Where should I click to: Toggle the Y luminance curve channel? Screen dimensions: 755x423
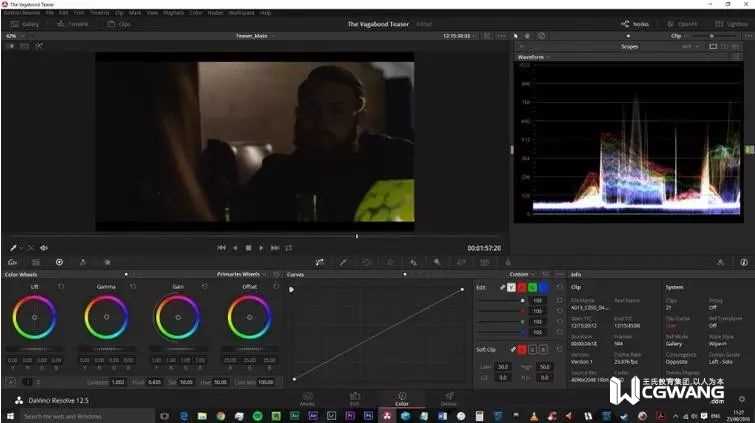point(511,288)
